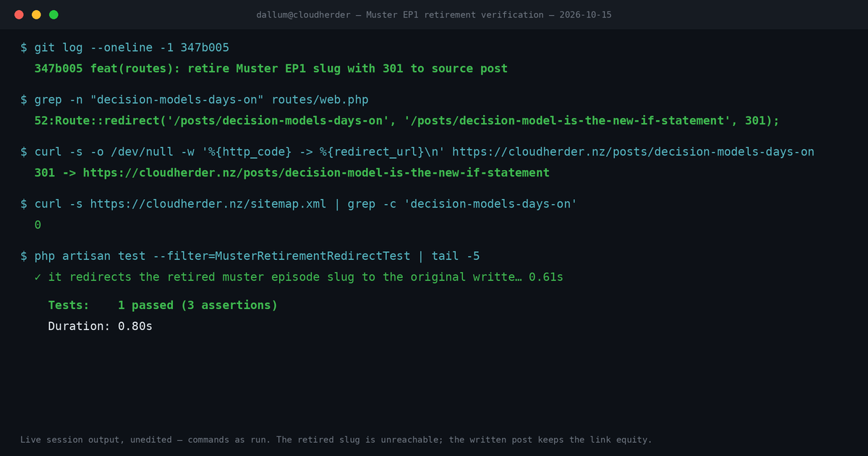The height and width of the screenshot is (456, 868).
Task: Click the curl sitemap.xml grep -c command
Action: [299, 204]
